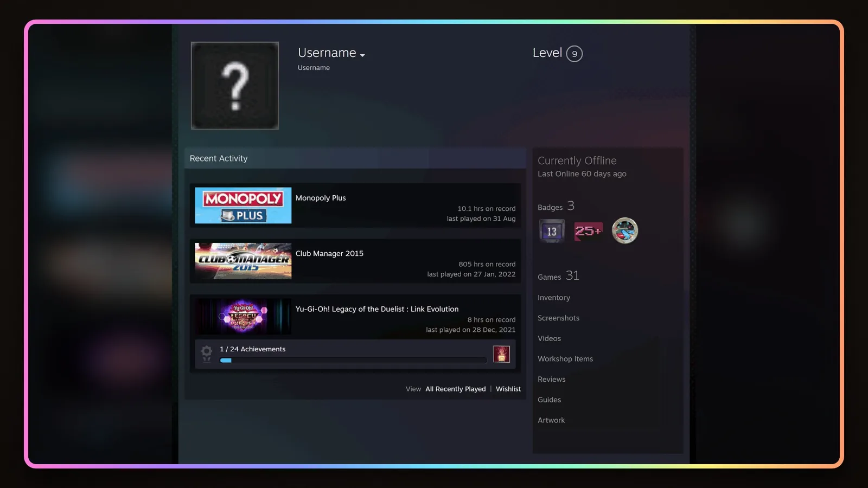Click the 805 hrs on record text
This screenshot has height=488, width=868.
(x=487, y=264)
